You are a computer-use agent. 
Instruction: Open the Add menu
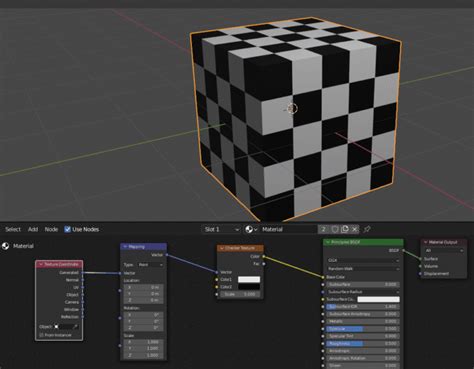[33, 229]
